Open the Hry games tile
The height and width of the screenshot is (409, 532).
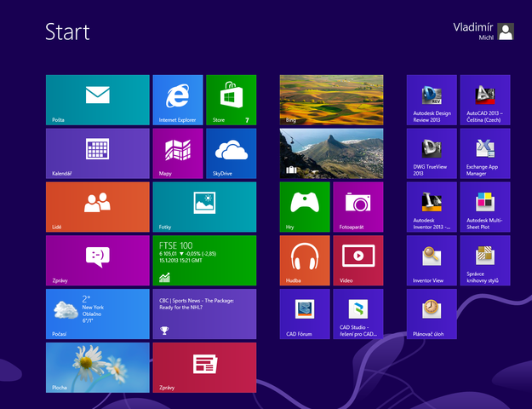pyautogui.click(x=305, y=207)
